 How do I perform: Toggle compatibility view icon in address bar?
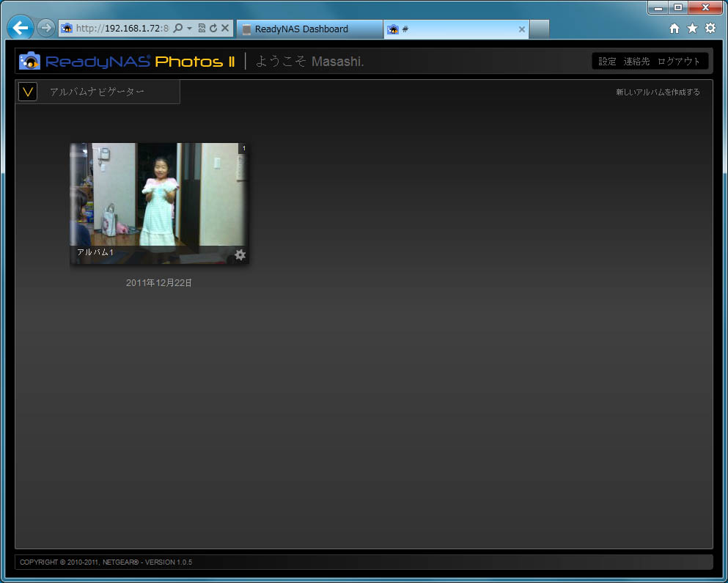tap(202, 29)
